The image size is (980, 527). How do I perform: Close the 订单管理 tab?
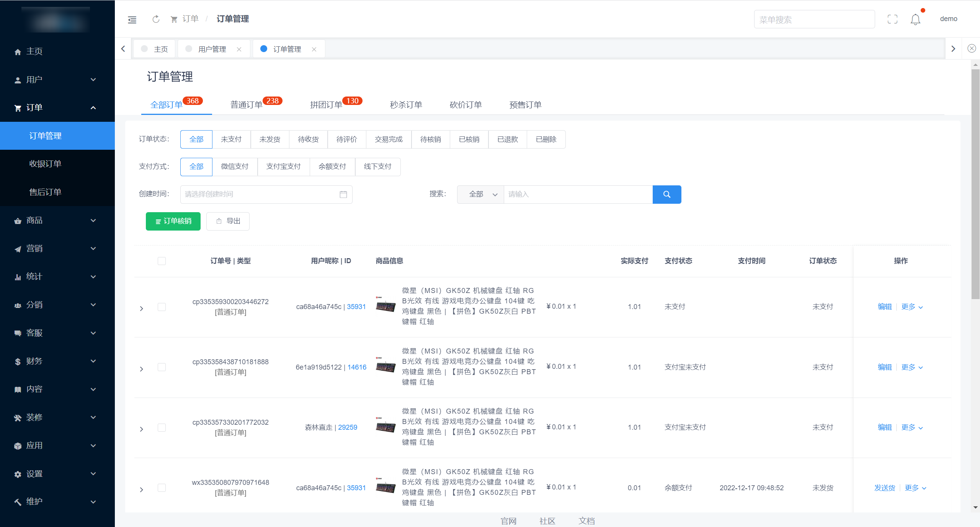click(x=314, y=49)
